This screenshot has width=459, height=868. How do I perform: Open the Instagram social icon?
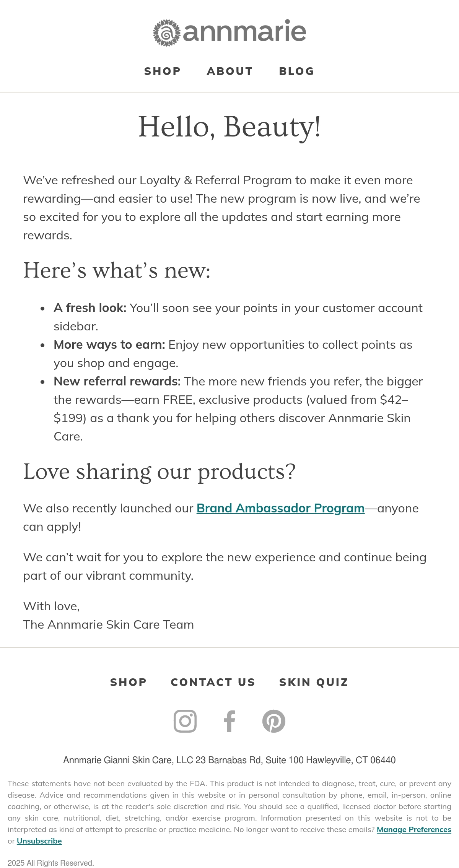pos(185,721)
